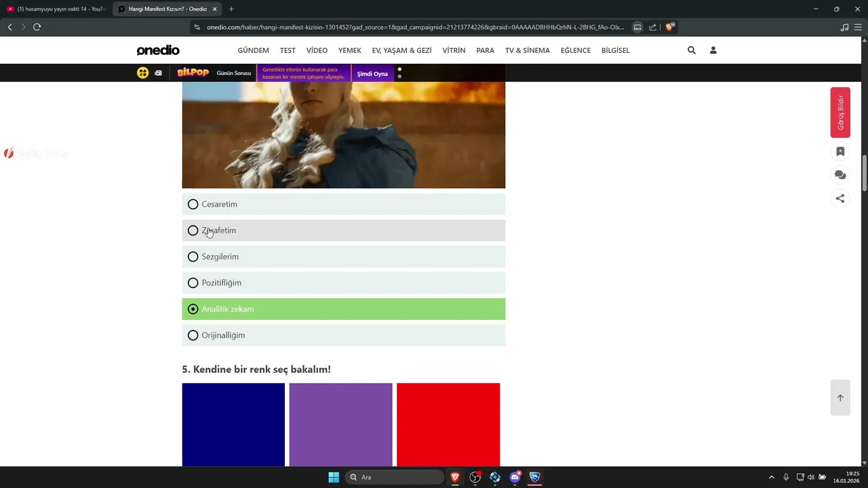The image size is (868, 488).
Task: Click the Görüş Bildir feedback button
Action: pyautogui.click(x=840, y=113)
